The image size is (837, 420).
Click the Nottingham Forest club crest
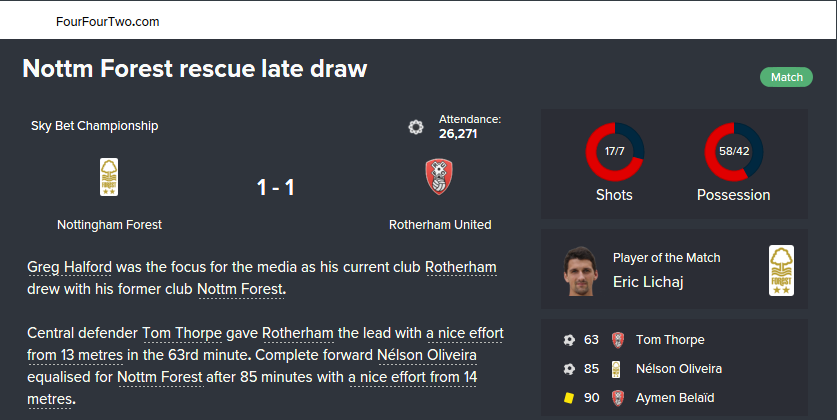(x=109, y=177)
